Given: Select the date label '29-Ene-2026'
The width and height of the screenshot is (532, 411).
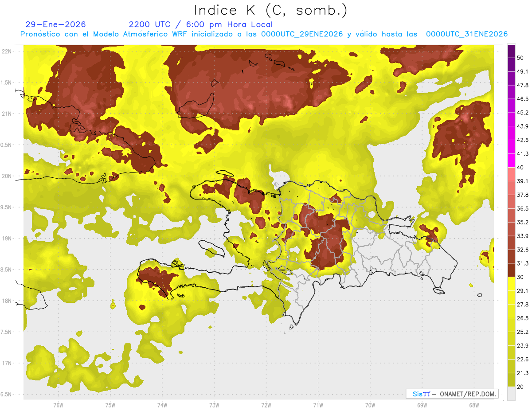Looking at the screenshot, I should 56,24.
